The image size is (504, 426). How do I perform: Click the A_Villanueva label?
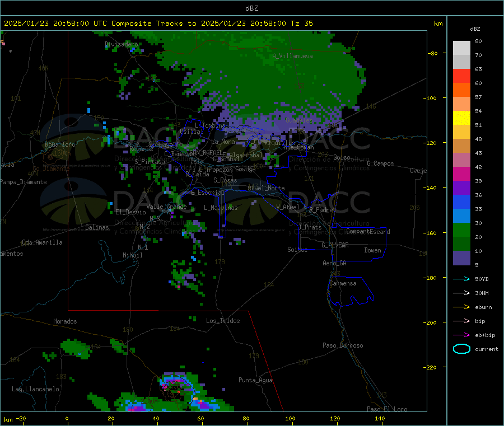292,56
